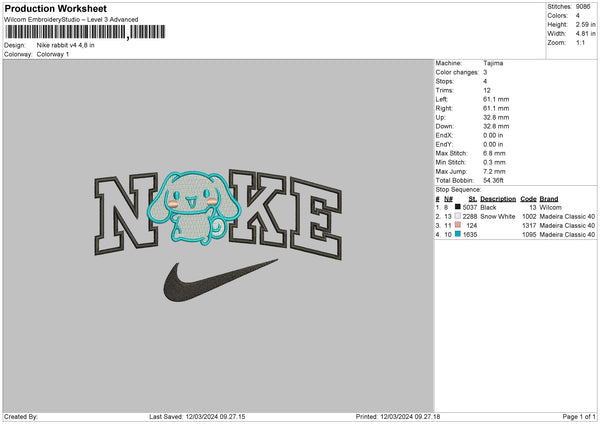
Task: Click the barcode at the top
Action: (85, 32)
